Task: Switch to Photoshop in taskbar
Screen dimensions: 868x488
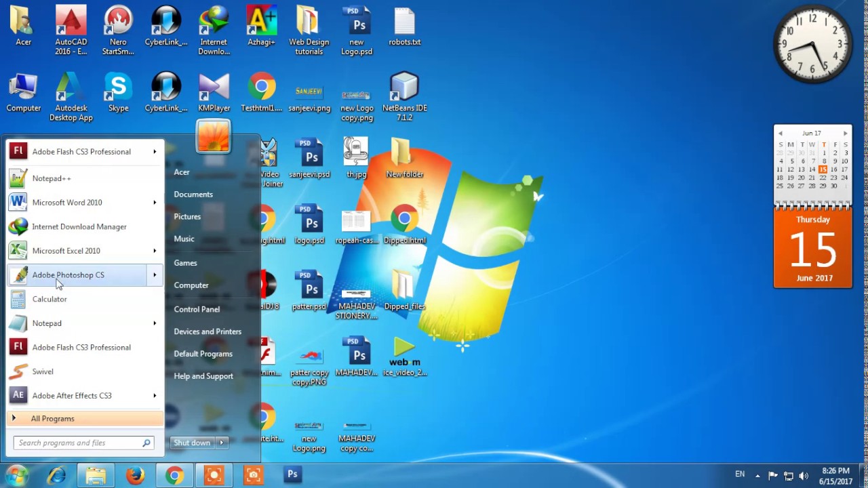Action: pyautogui.click(x=292, y=475)
